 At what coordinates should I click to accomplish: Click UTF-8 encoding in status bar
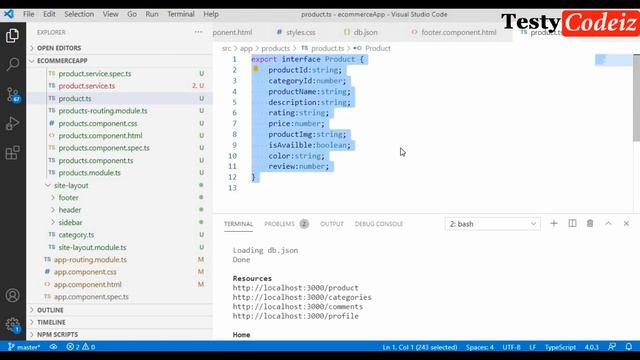tap(511, 347)
